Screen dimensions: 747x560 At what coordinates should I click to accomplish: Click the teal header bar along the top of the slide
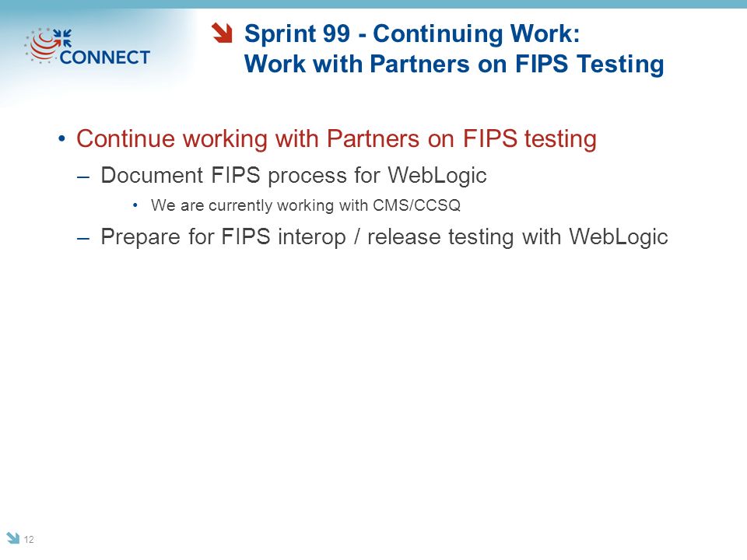(373, 4)
